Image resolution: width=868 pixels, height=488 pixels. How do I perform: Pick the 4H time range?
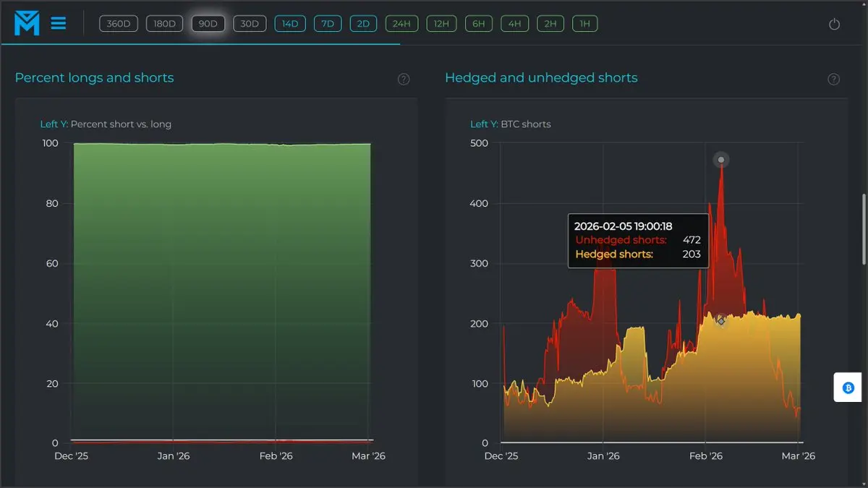pyautogui.click(x=514, y=24)
